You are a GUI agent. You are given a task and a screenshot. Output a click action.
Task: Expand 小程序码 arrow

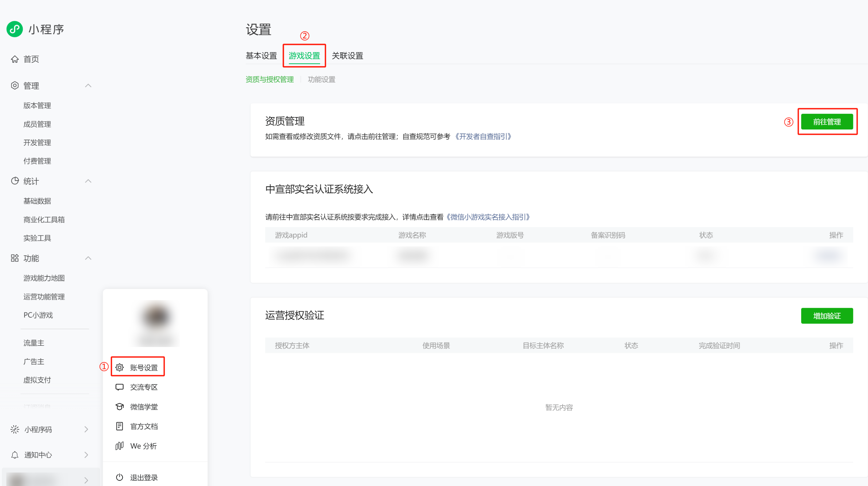(86, 429)
